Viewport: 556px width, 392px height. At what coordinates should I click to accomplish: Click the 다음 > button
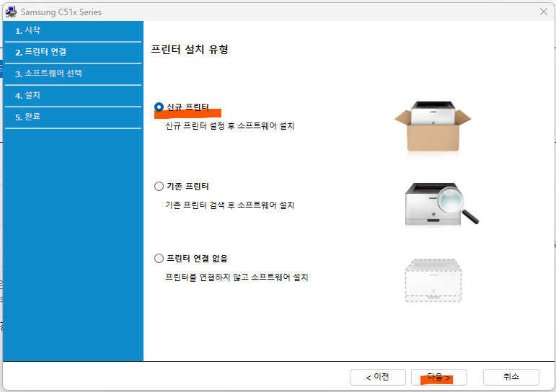[439, 377]
